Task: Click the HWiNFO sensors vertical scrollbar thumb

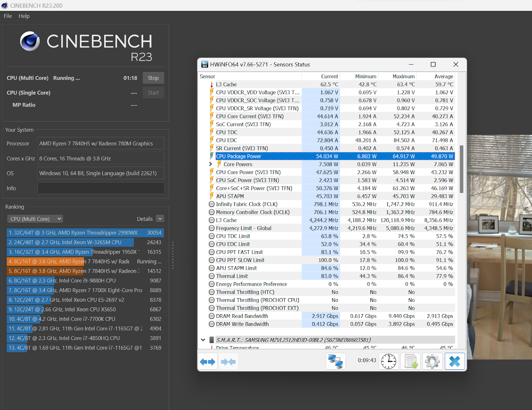Action: (462, 169)
